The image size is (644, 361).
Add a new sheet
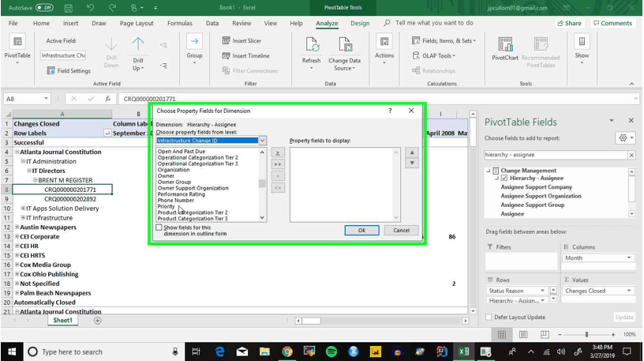point(97,320)
